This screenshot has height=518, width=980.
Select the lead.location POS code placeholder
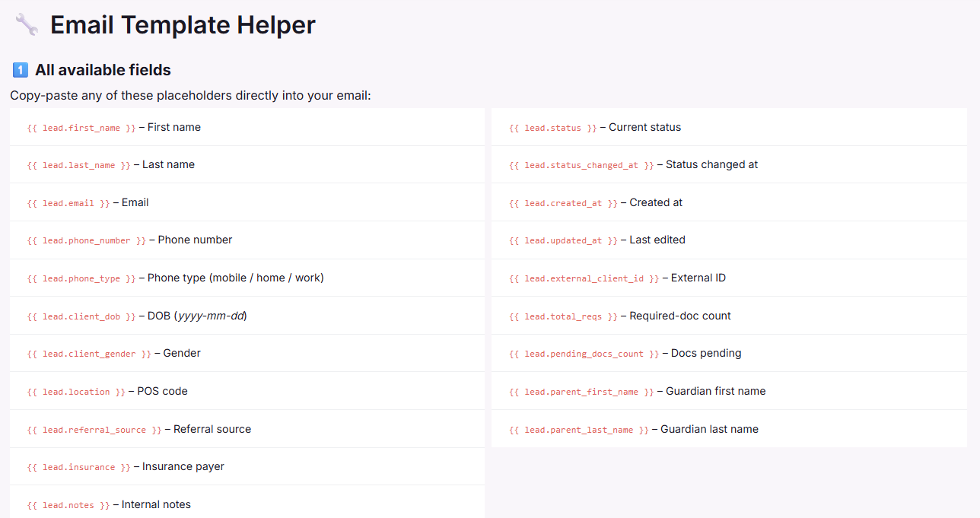[76, 392]
